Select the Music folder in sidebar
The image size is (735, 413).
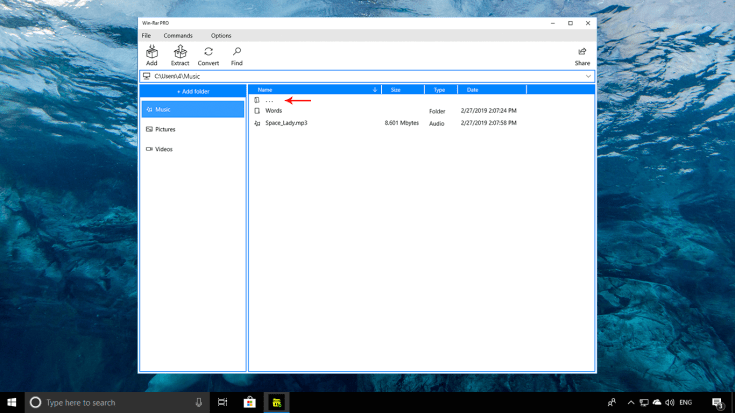(192, 109)
